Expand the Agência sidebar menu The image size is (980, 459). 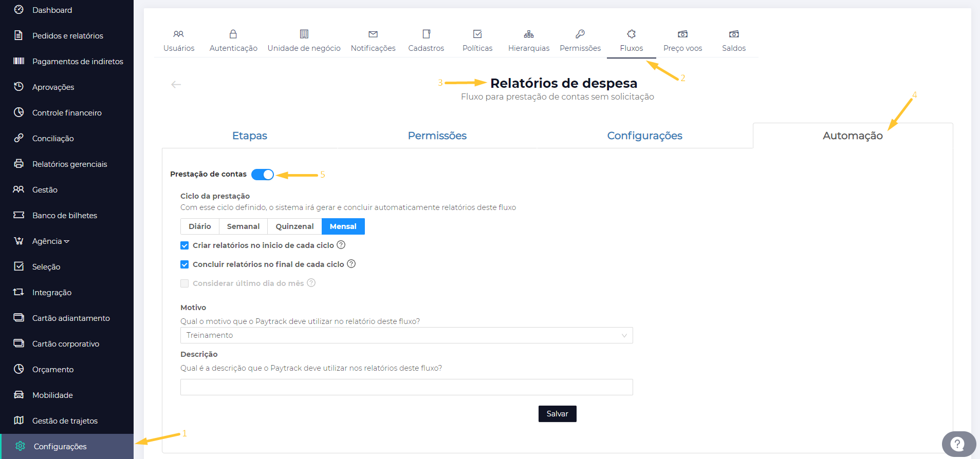[x=50, y=241]
